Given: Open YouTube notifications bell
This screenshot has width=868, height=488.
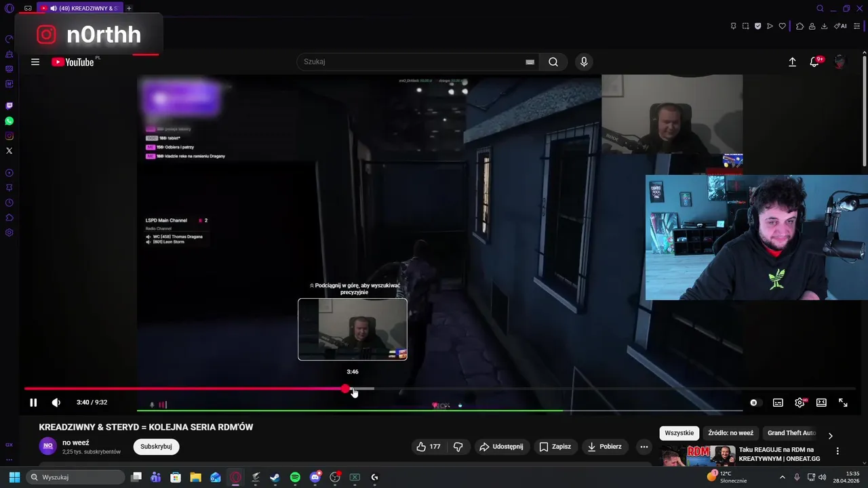Looking at the screenshot, I should pos(814,62).
